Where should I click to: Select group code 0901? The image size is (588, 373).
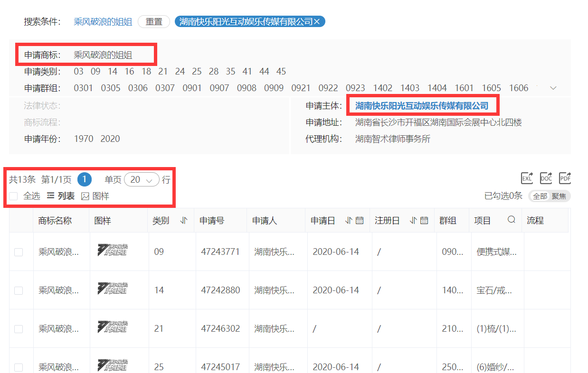pos(192,88)
